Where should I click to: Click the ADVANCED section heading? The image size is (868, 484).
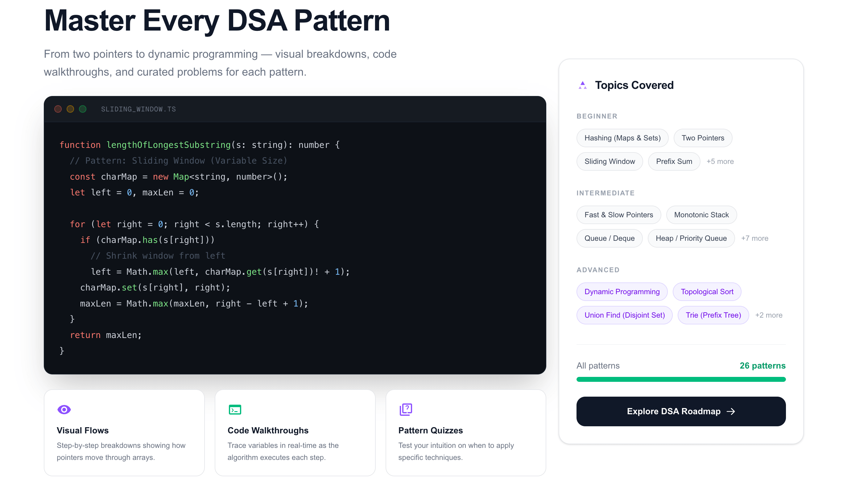598,270
